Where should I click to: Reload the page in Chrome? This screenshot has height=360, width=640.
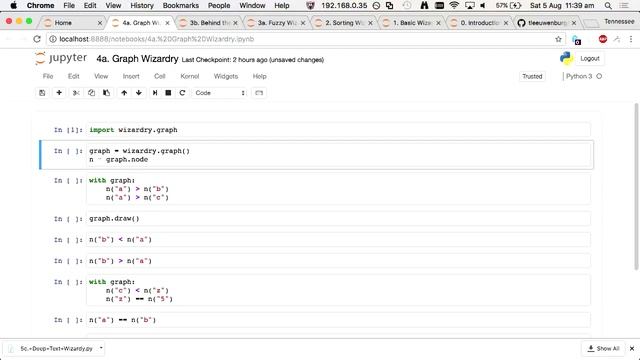click(37, 39)
